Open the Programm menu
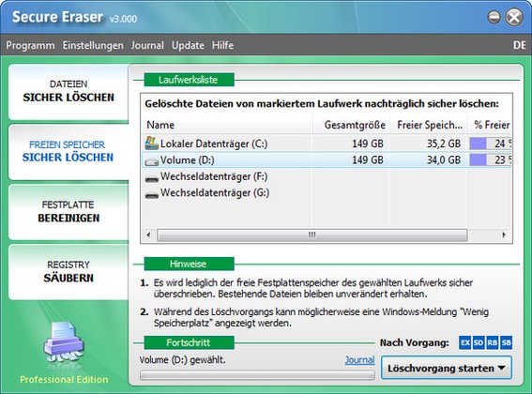This screenshot has height=394, width=532. (x=30, y=45)
